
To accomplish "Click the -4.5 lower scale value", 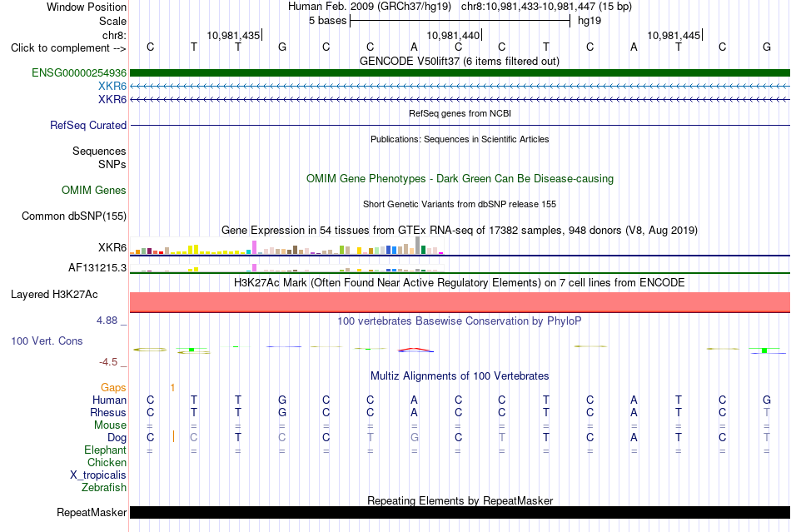I will pyautogui.click(x=108, y=362).
